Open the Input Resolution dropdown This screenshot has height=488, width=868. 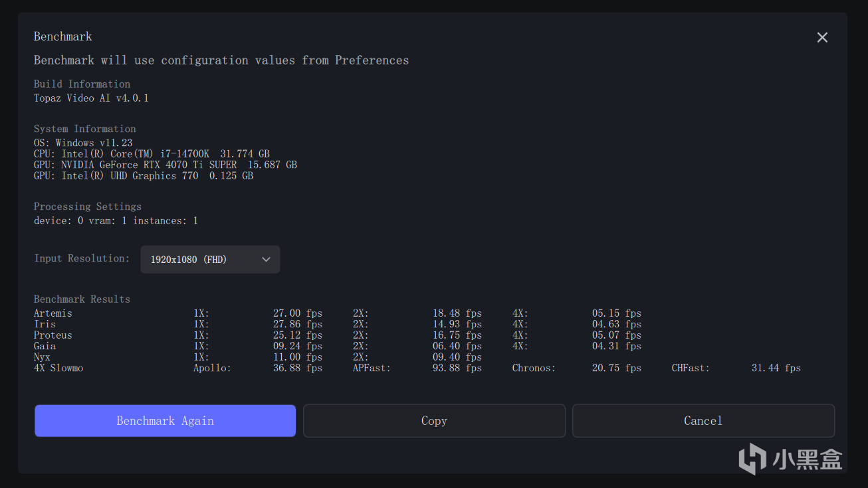210,260
